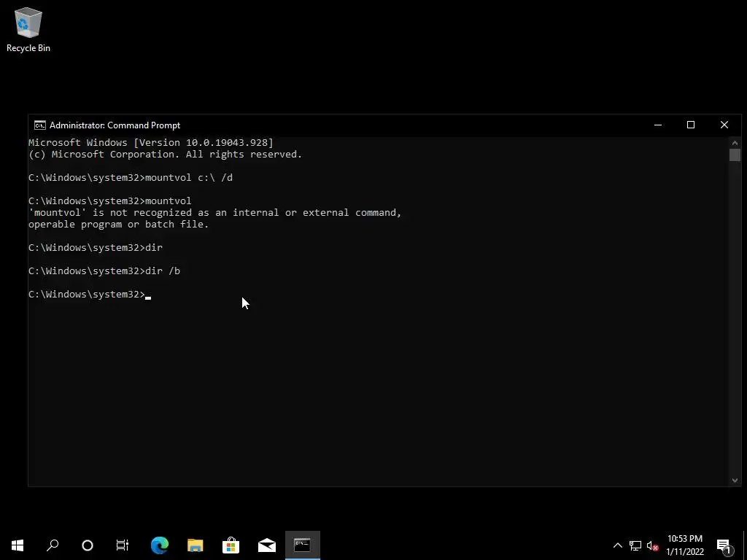Click the 'operable program or batch file' line
747x560 pixels.
(119, 225)
